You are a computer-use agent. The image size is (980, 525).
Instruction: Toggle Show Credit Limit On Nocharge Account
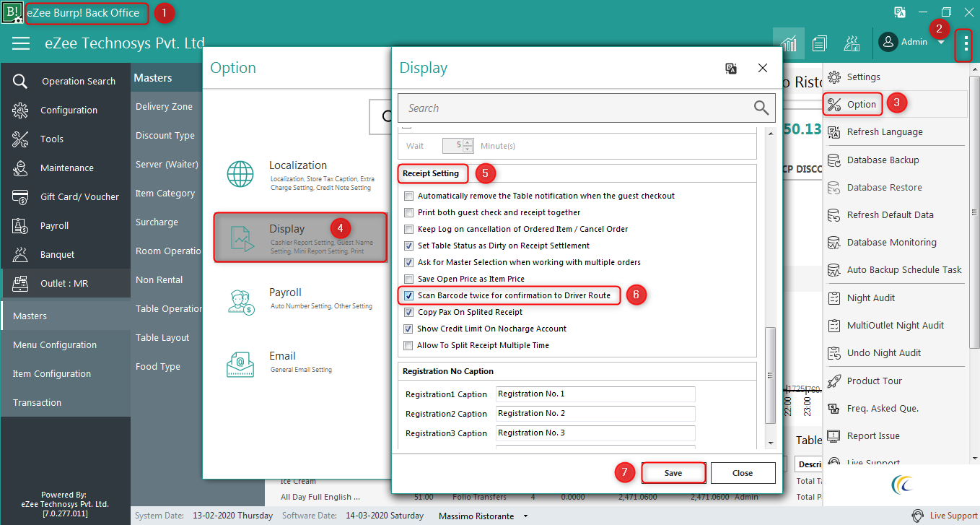(409, 329)
